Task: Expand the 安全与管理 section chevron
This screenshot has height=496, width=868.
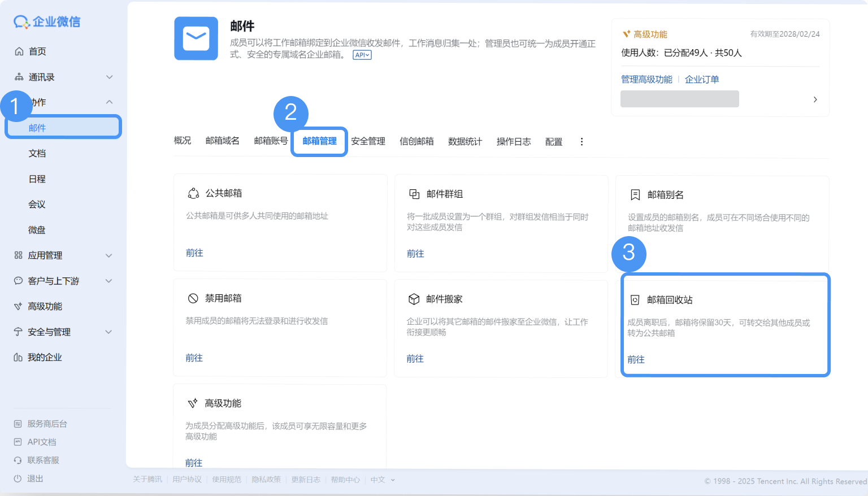Action: click(x=109, y=332)
